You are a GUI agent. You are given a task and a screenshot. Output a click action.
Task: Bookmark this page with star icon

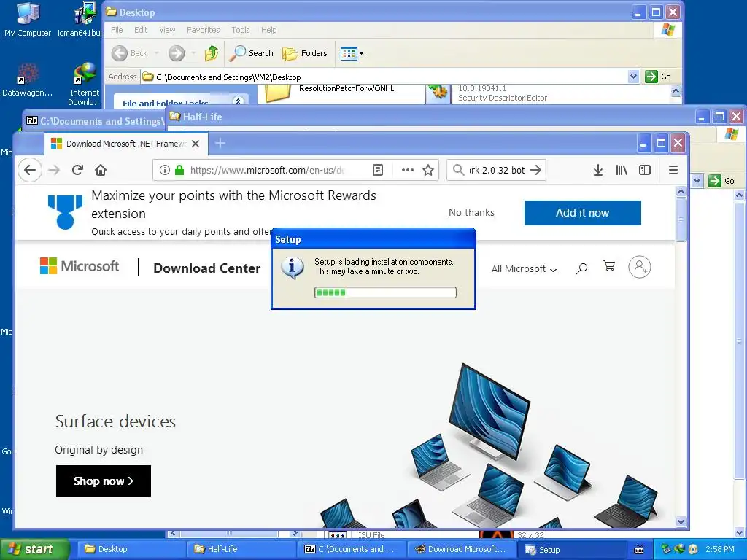pos(428,170)
